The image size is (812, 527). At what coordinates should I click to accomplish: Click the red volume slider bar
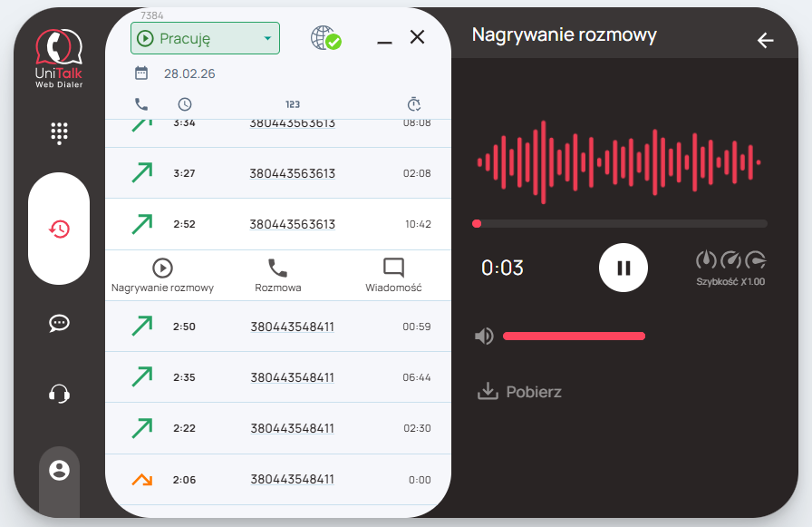click(574, 337)
